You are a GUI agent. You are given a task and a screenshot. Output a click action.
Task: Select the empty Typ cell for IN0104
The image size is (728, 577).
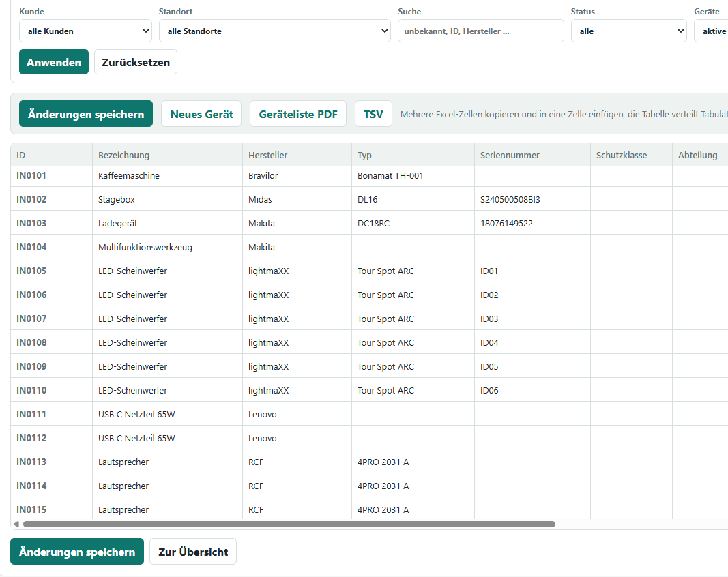tap(413, 247)
